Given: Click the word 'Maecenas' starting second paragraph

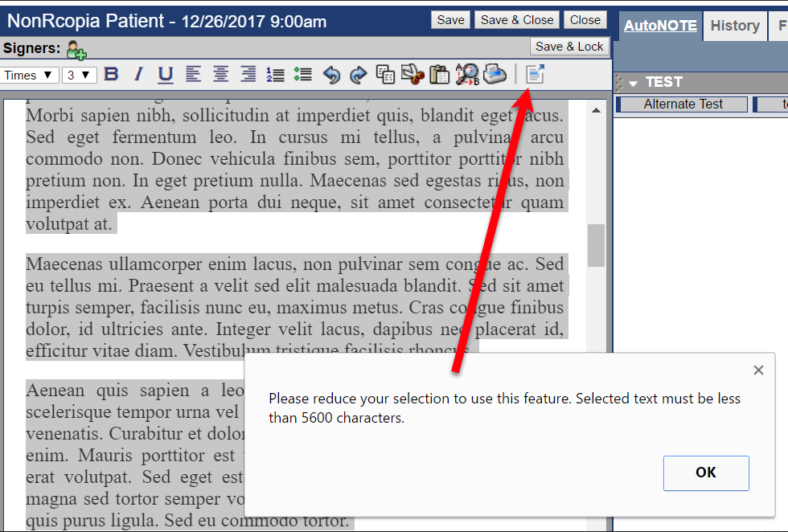Looking at the screenshot, I should pyautogui.click(x=65, y=264).
